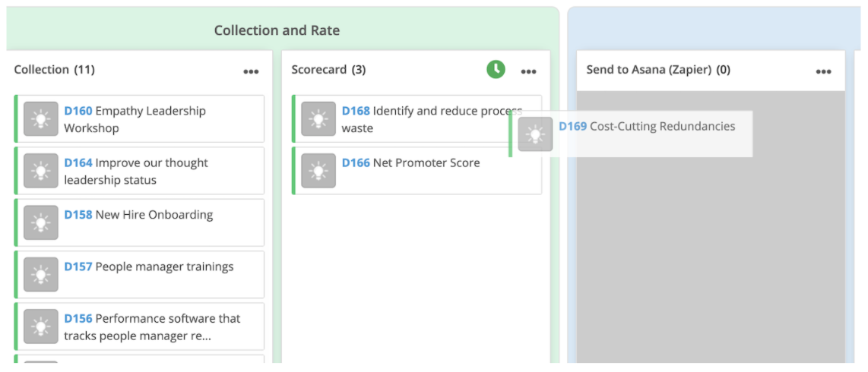The width and height of the screenshot is (868, 372).
Task: Click the green clock icon in Scorecard
Action: (496, 70)
